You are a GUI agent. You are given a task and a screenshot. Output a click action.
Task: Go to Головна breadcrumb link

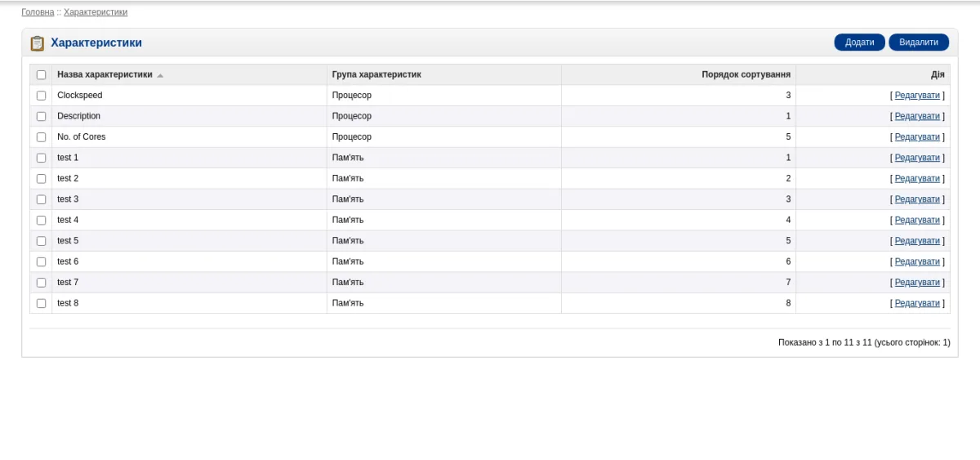(x=38, y=12)
